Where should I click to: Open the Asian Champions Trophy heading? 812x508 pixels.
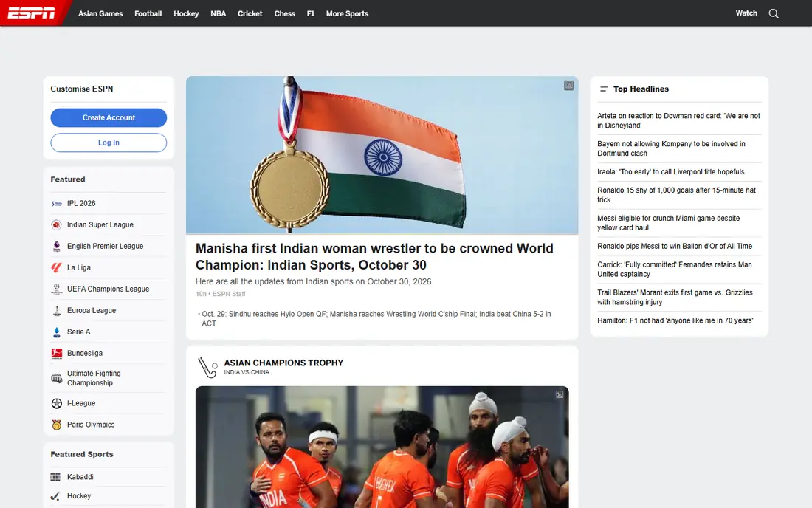[283, 363]
